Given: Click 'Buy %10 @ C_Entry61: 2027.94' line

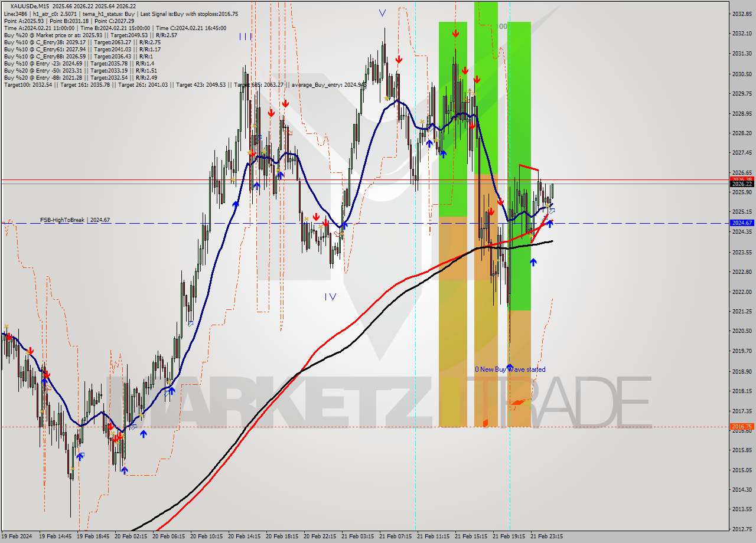Looking at the screenshot, I should coord(82,49).
